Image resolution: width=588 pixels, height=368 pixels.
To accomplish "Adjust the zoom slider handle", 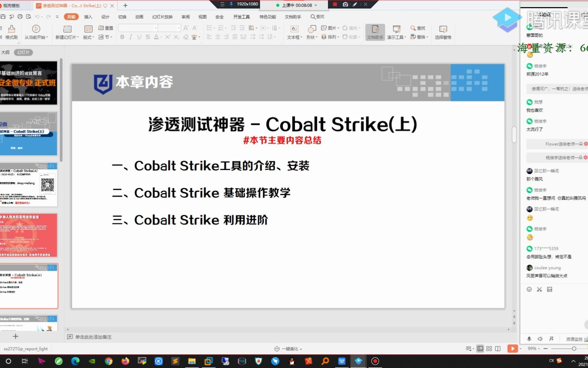I will pyautogui.click(x=574, y=349).
